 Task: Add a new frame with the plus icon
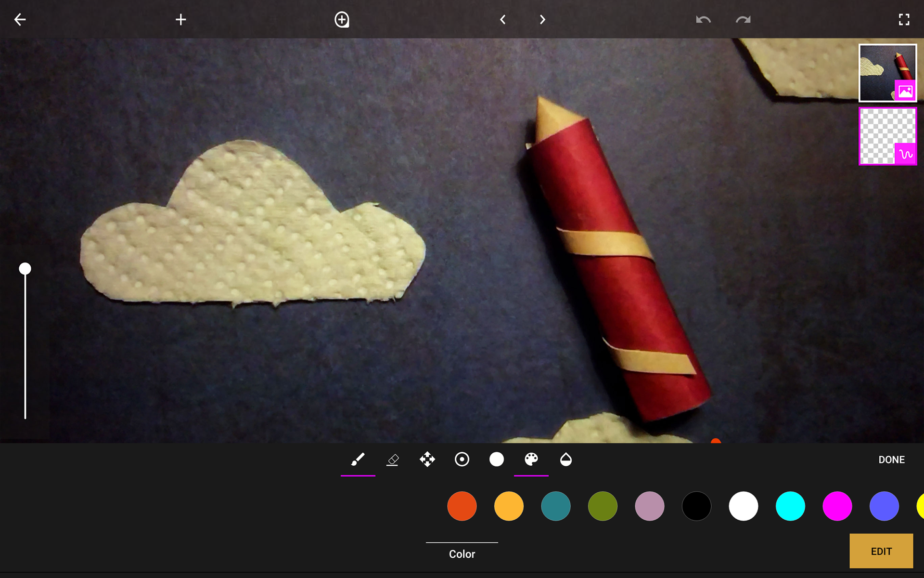[x=181, y=20]
